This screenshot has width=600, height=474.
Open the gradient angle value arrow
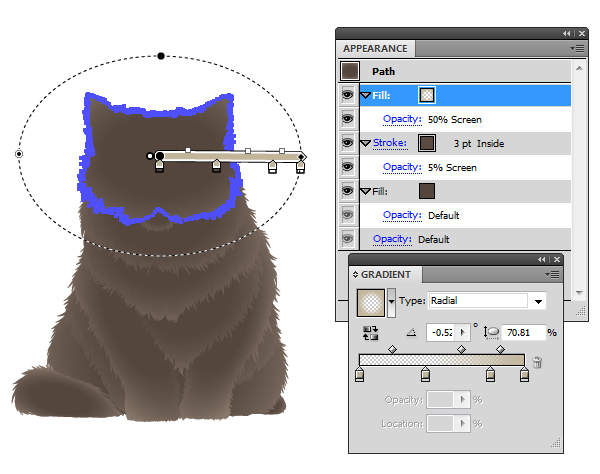point(463,332)
